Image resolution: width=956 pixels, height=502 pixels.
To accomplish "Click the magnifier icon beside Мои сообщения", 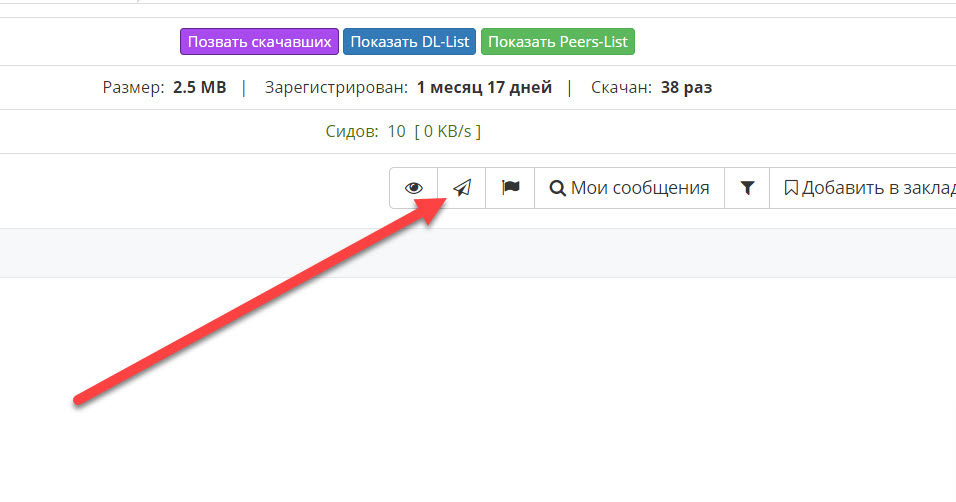I will (558, 188).
